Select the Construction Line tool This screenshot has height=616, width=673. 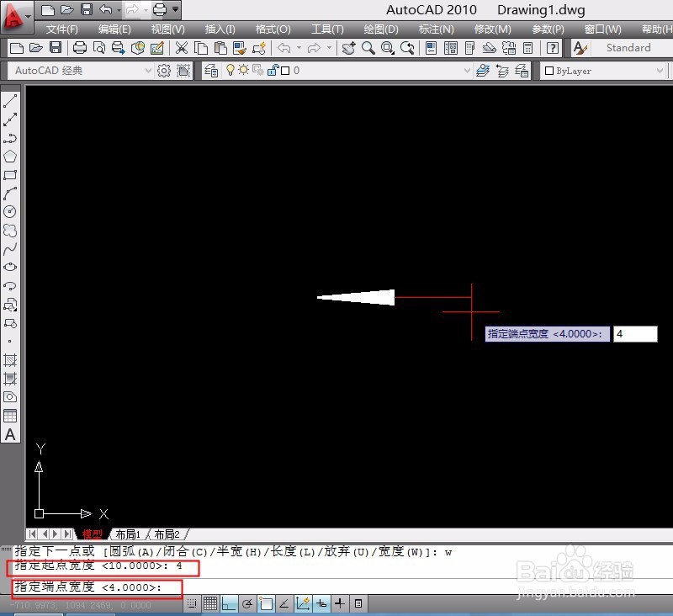10,119
